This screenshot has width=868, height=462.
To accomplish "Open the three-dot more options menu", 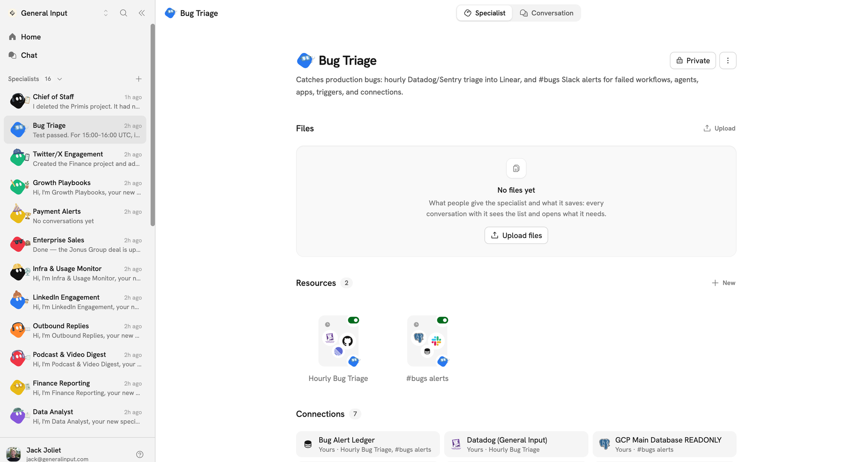I will [x=728, y=61].
